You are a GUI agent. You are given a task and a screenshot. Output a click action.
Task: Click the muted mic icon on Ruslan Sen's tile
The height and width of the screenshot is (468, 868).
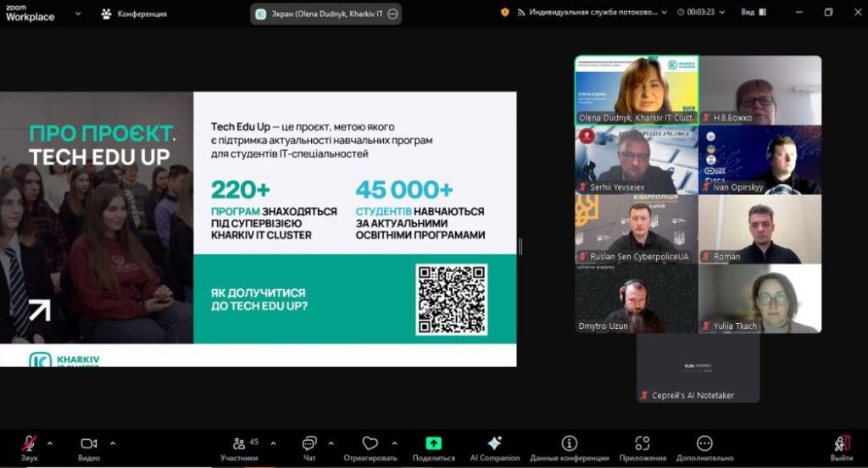(x=583, y=256)
